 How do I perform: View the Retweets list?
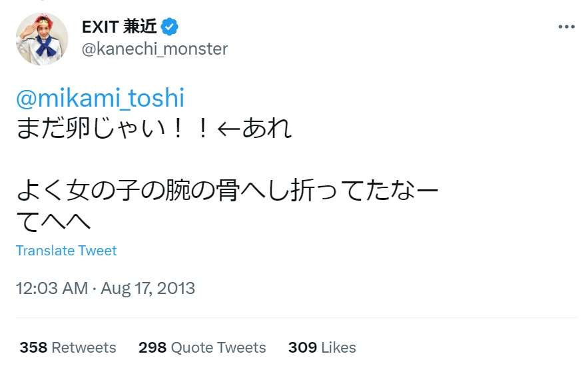(x=83, y=347)
